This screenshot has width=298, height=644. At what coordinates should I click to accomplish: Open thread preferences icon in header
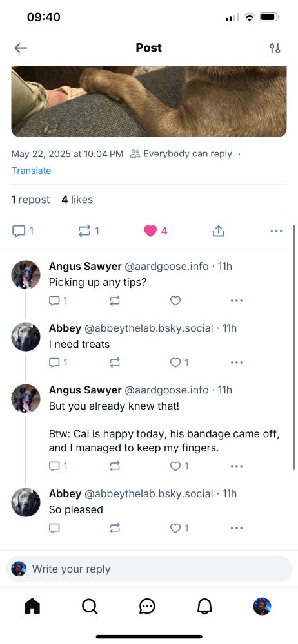click(x=275, y=48)
